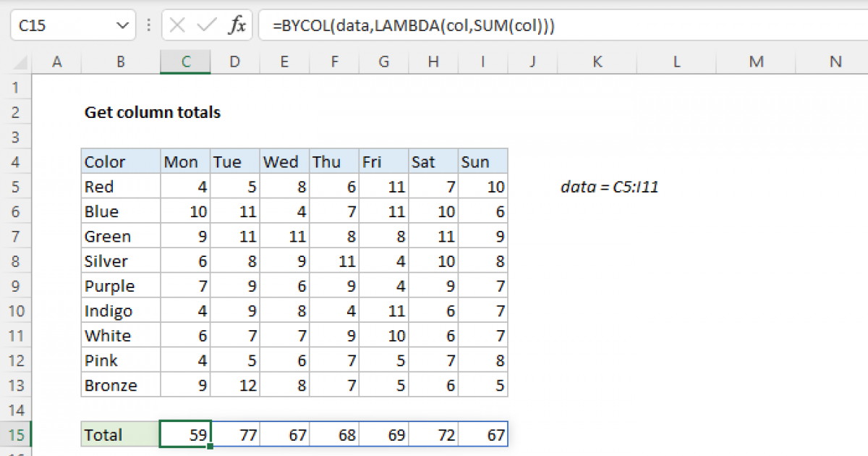Image resolution: width=868 pixels, height=456 pixels.
Task: Select column M header
Action: [756, 63]
